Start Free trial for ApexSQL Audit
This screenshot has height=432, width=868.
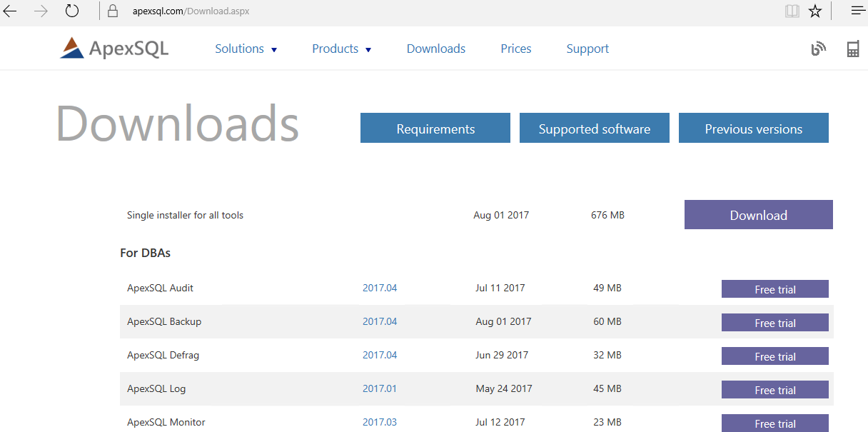coord(775,289)
